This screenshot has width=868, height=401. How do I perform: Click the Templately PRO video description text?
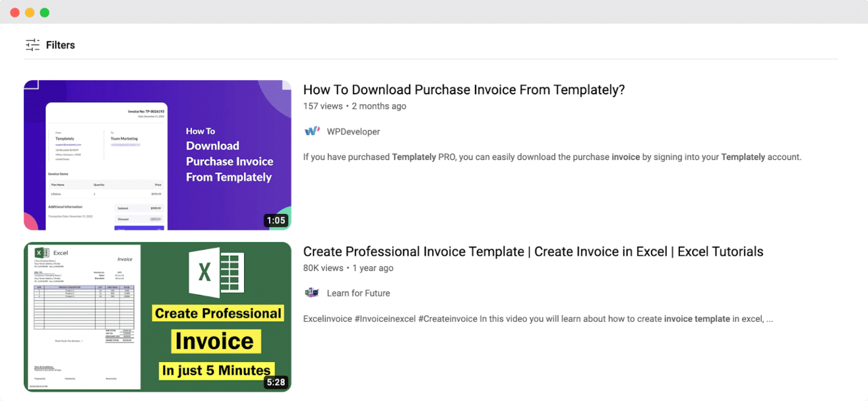552,157
